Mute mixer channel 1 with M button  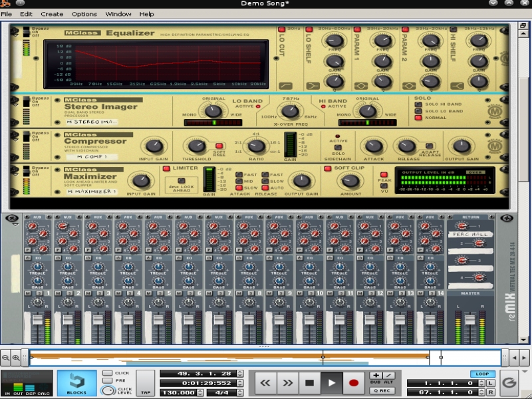click(x=28, y=293)
